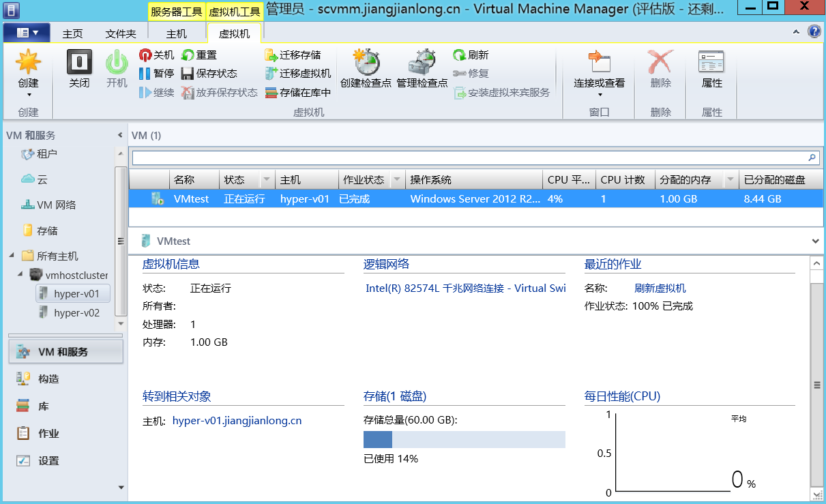Select the VMtest row in VM list
This screenshot has width=826, height=504.
click(475, 199)
